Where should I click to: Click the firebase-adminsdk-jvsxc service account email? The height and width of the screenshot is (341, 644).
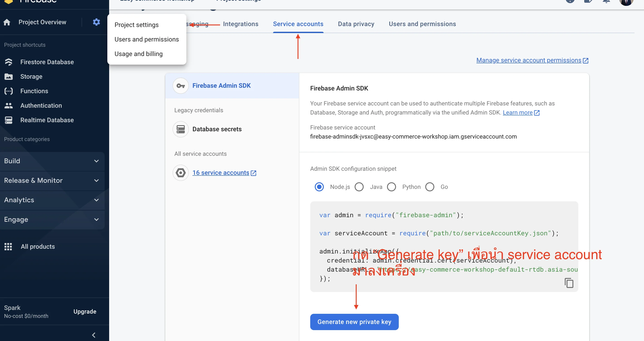(413, 137)
